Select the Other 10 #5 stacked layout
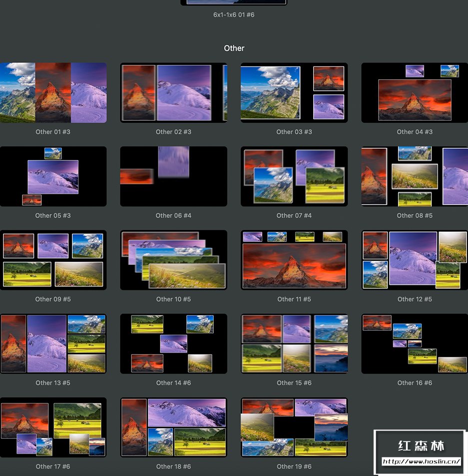This screenshot has height=476, width=468. click(173, 260)
